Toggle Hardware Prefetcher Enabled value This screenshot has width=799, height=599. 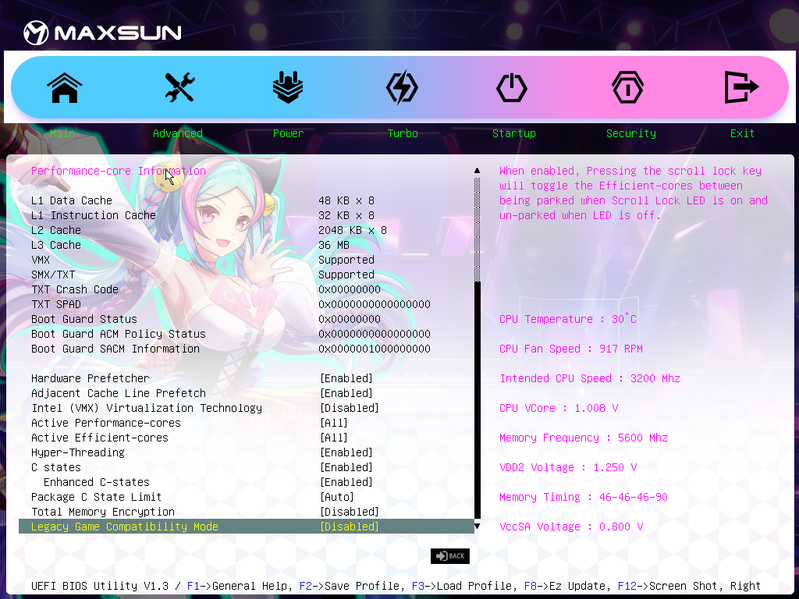click(x=346, y=378)
